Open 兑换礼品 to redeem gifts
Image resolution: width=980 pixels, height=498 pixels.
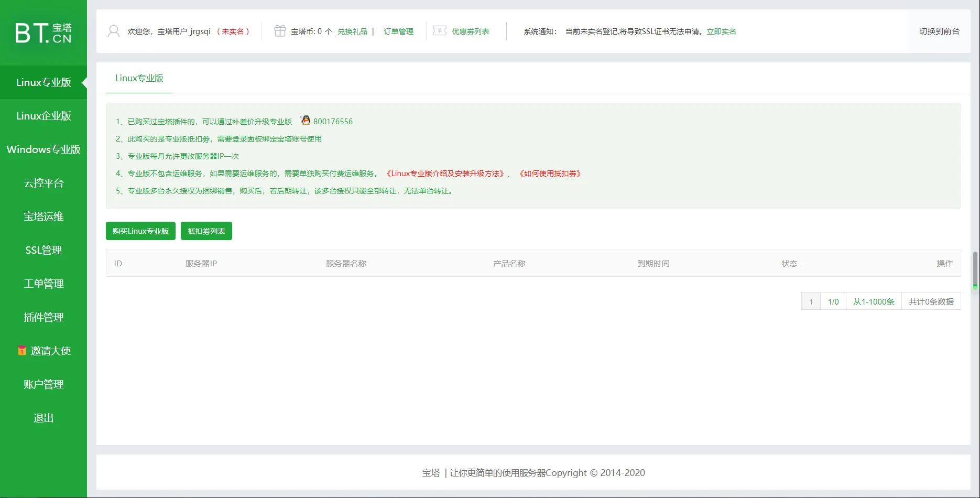point(353,31)
